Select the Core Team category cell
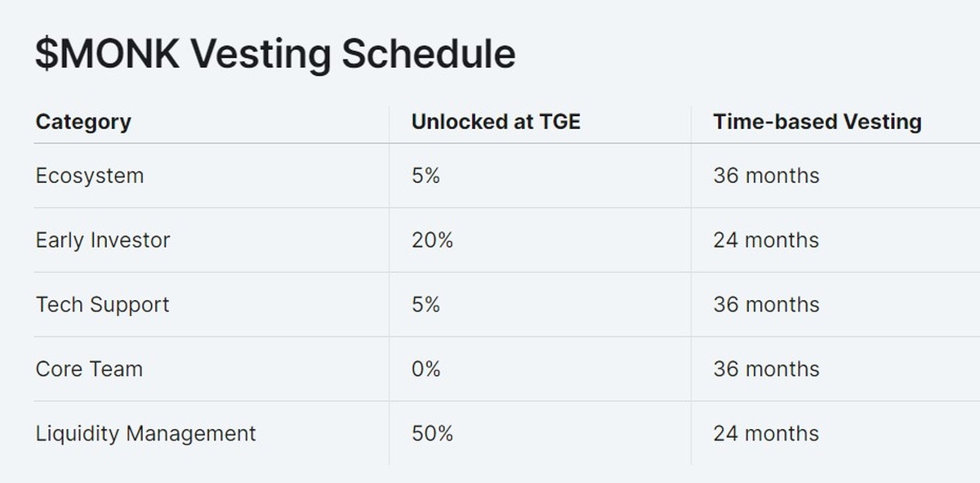980x483 pixels. tap(89, 369)
